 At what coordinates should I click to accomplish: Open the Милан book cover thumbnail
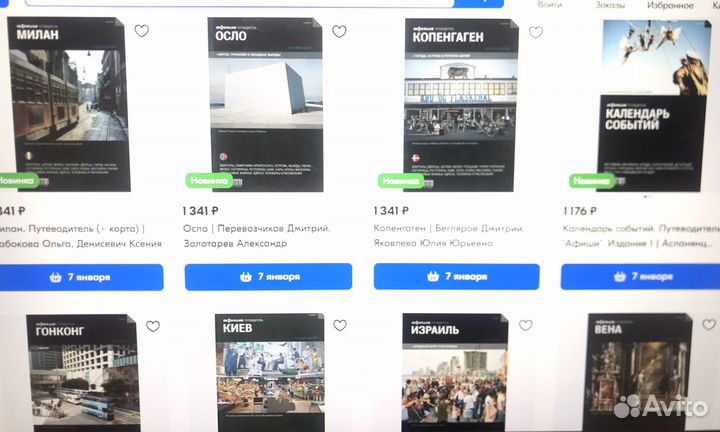coord(69,104)
